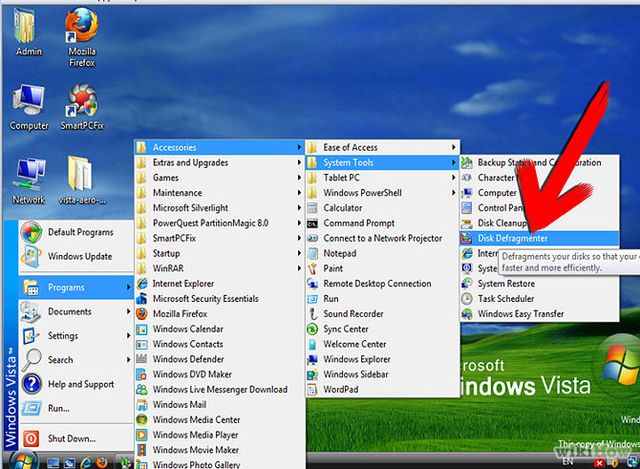
Task: Select Accessories in Programs menu
Action: click(x=220, y=147)
